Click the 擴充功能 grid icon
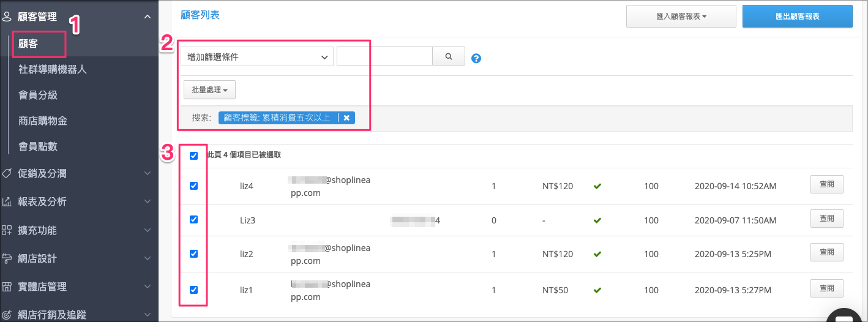The image size is (868, 322). [7, 230]
